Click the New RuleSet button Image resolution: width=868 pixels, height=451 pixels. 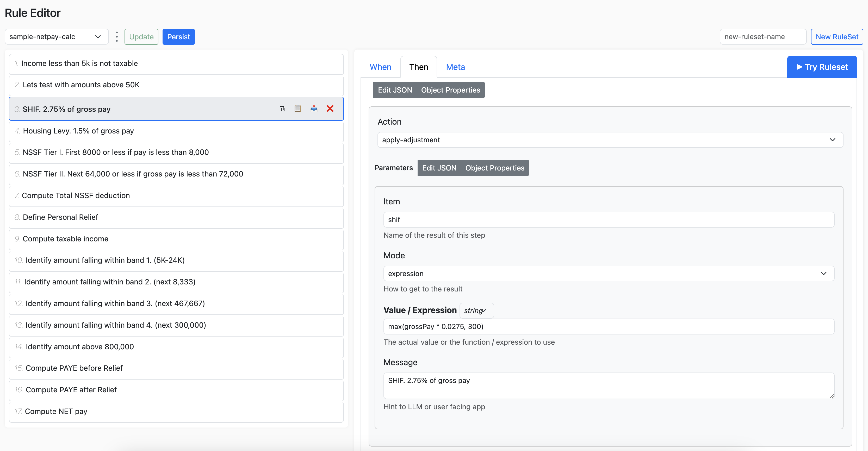pos(837,37)
